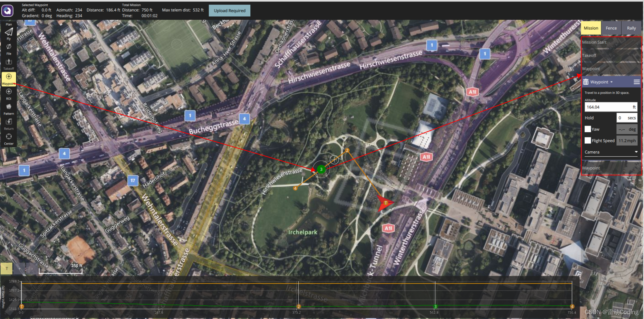Click the Upload Required button
Viewport: 644px width, 319px height.
pyautogui.click(x=230, y=11)
